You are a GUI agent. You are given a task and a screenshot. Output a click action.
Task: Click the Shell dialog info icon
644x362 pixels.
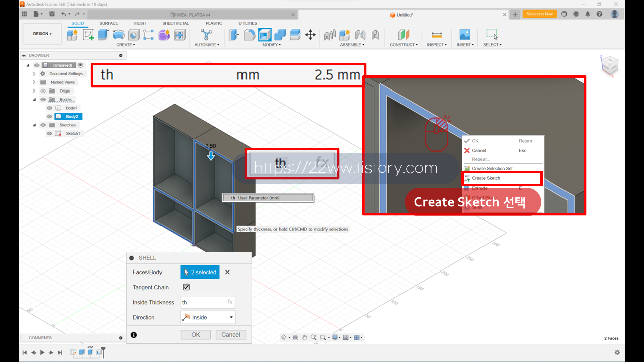(x=134, y=335)
